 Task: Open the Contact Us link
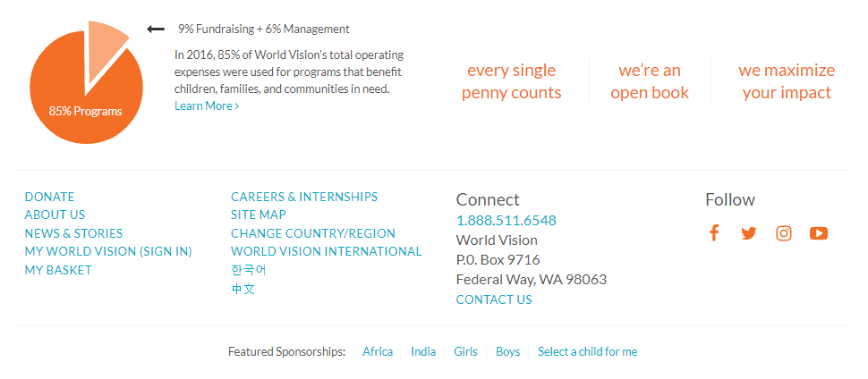pos(494,299)
